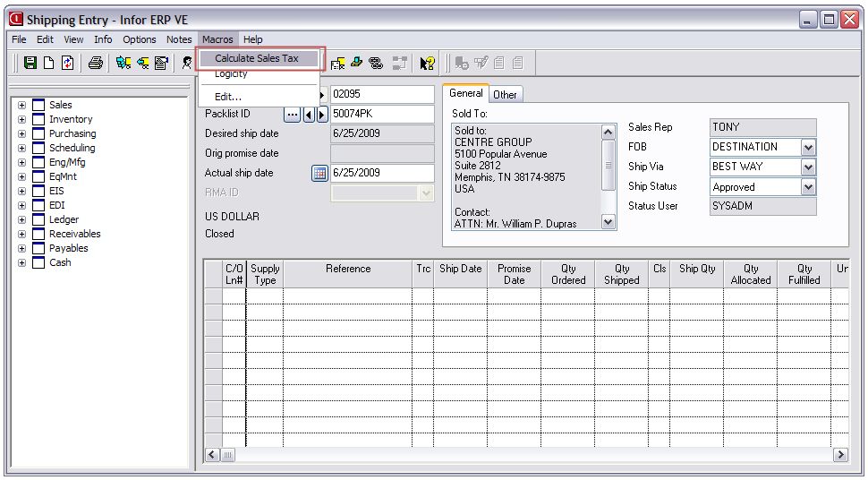
Task: Click the last greyed document toolbar icon
Action: pyautogui.click(x=517, y=63)
